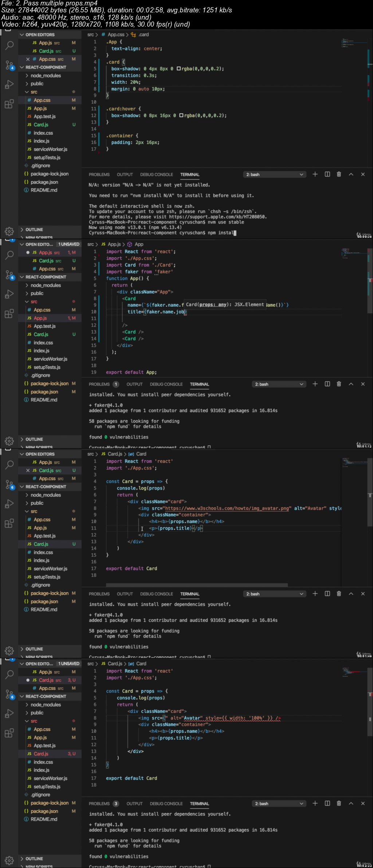The width and height of the screenshot is (373, 868).
Task: Maximize panel chevron in the 00:02:22 frame
Action: (x=351, y=803)
